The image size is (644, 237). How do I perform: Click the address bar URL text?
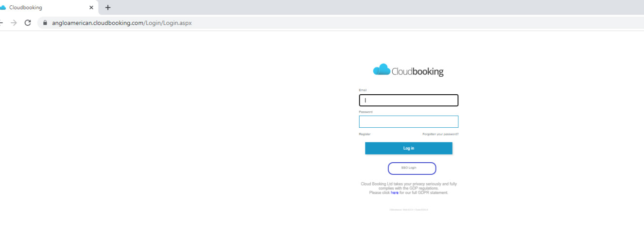[x=122, y=23]
